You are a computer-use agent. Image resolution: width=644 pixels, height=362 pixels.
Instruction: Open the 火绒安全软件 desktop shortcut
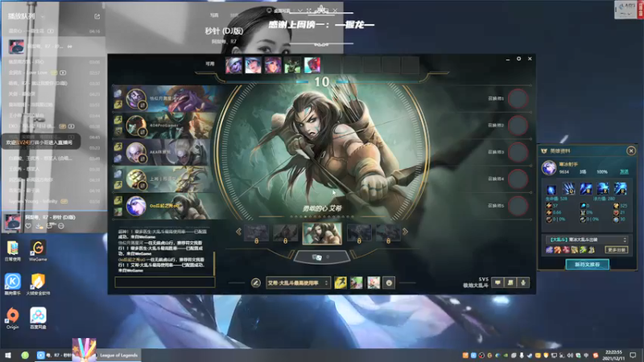point(38,284)
